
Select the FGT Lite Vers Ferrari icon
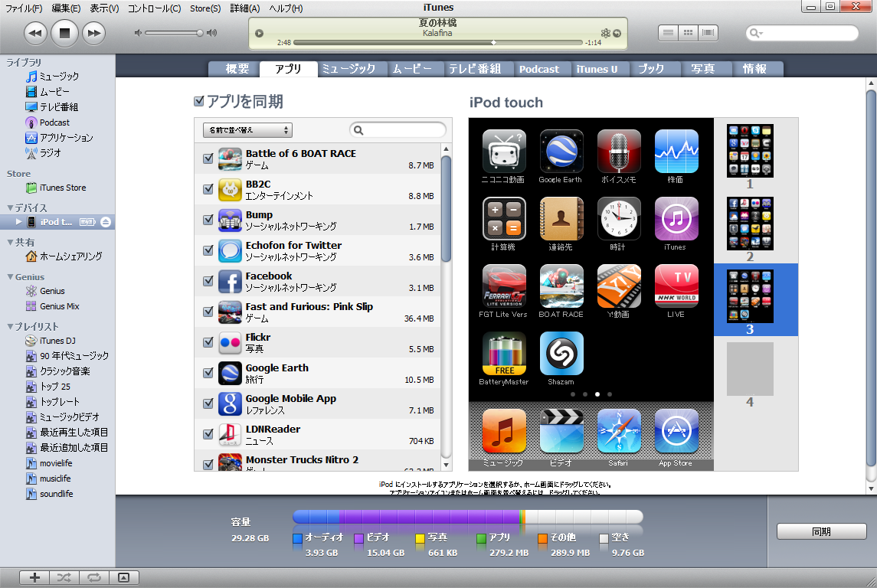pyautogui.click(x=504, y=286)
